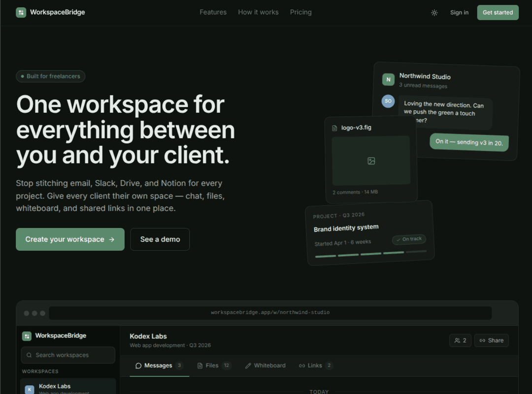Click the image placeholder in logo-v3.fig card

pos(371,161)
